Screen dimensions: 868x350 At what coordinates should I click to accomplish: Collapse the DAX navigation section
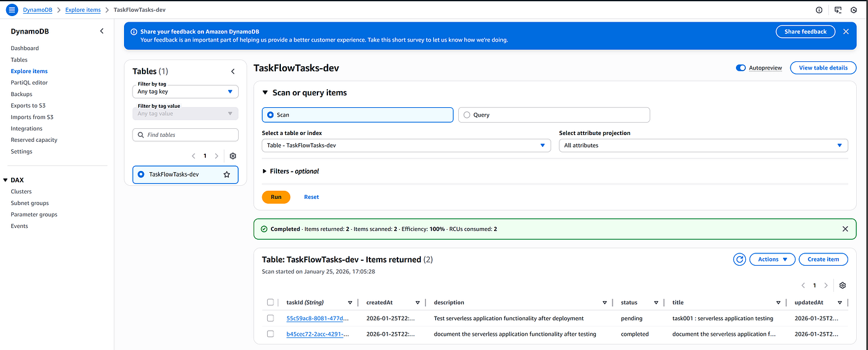[x=6, y=180]
